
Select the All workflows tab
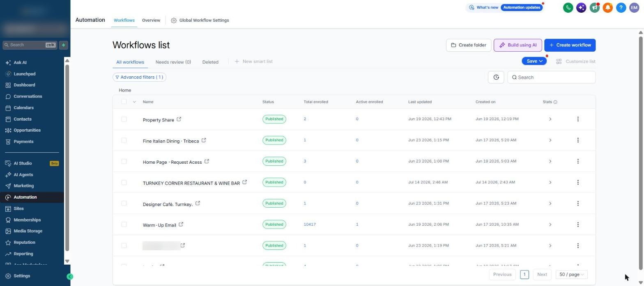[130, 62]
